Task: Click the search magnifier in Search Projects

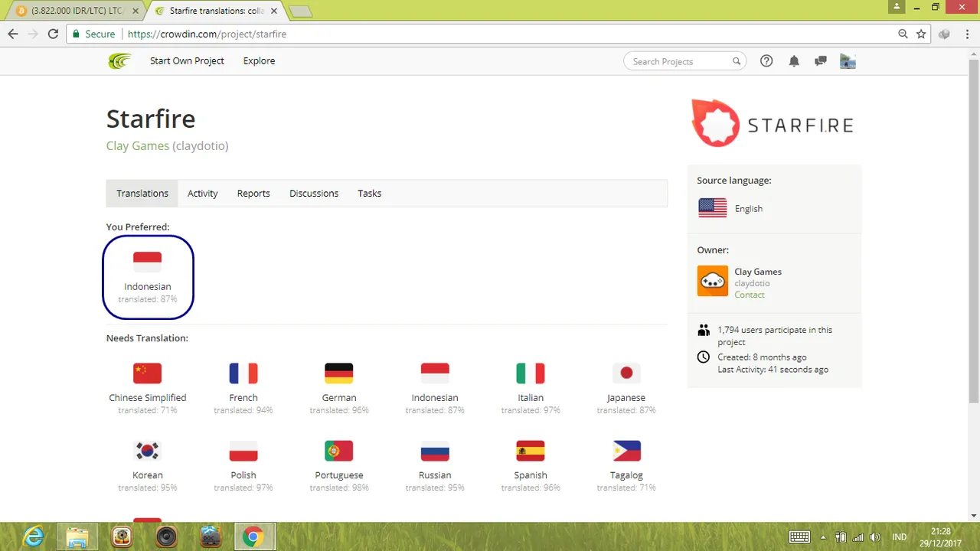Action: [737, 61]
